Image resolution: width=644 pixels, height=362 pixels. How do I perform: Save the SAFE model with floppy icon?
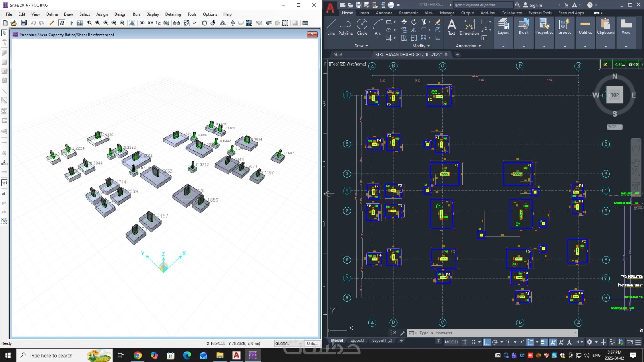pyautogui.click(x=24, y=23)
